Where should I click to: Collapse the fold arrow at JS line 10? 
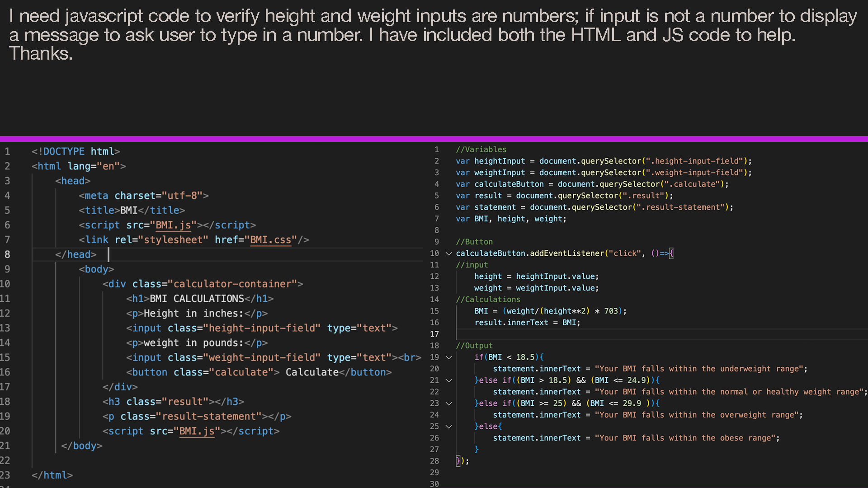(449, 253)
